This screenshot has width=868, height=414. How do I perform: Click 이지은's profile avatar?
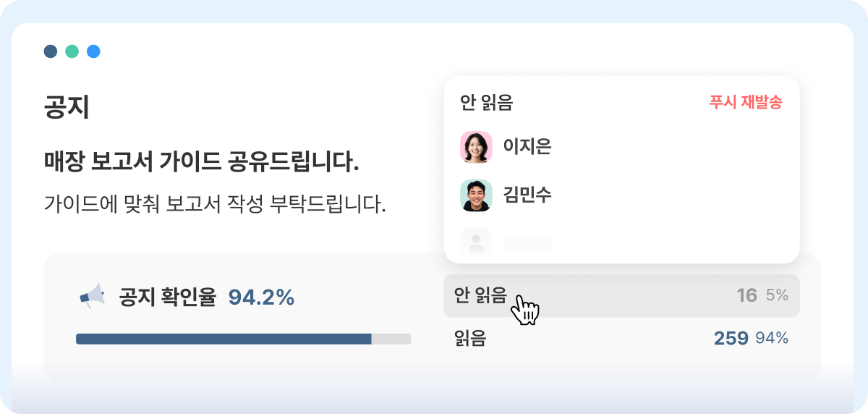pyautogui.click(x=476, y=147)
